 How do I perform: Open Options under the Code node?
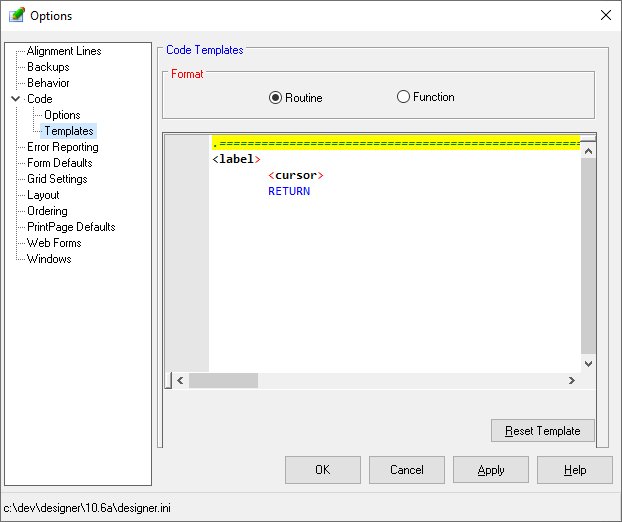[x=62, y=115]
